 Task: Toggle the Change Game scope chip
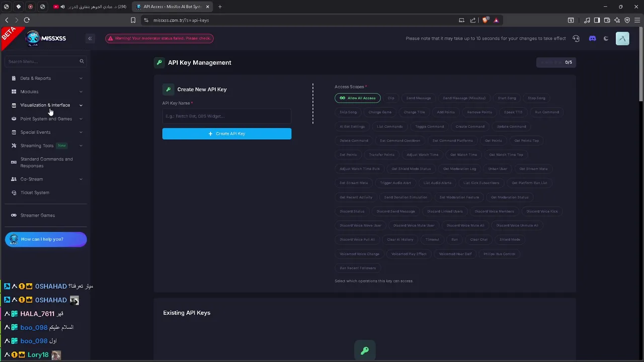(380, 112)
